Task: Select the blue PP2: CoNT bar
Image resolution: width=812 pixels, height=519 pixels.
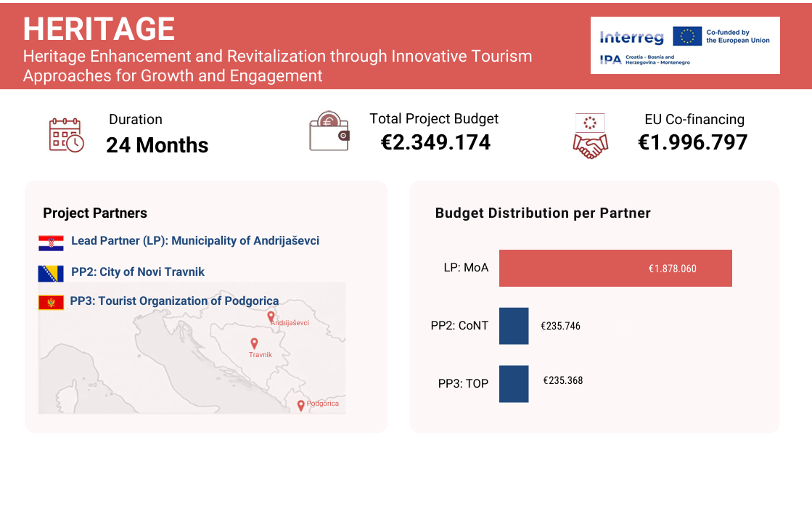Action: tap(514, 326)
